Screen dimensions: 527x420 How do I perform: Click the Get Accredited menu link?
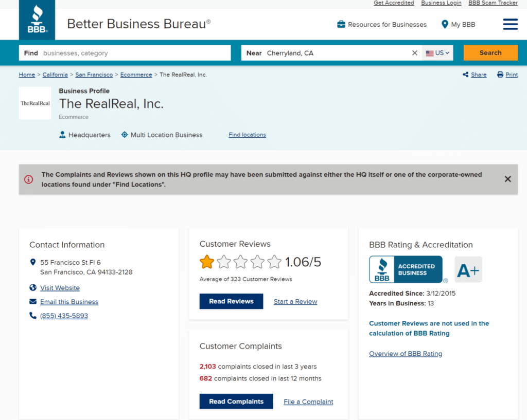pyautogui.click(x=394, y=3)
